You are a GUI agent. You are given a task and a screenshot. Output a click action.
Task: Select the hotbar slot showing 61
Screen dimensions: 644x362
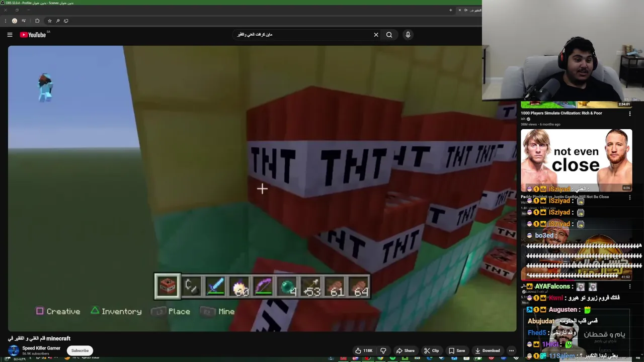pyautogui.click(x=336, y=287)
